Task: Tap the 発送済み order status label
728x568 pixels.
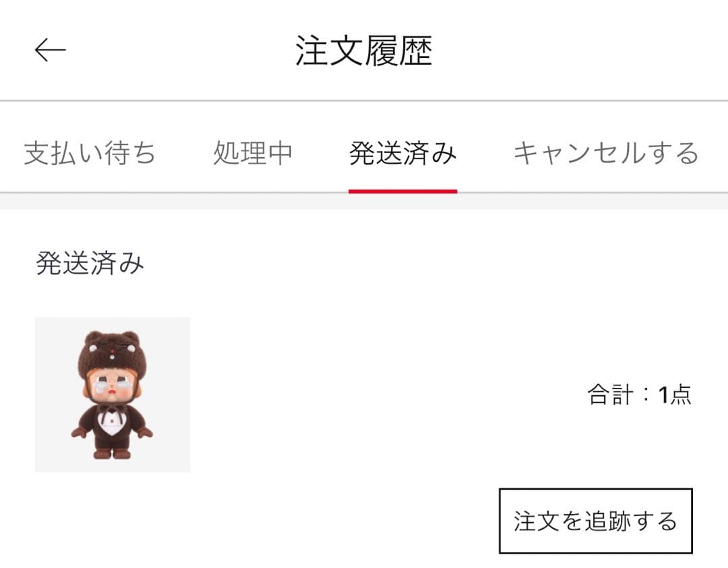Action: point(90,263)
